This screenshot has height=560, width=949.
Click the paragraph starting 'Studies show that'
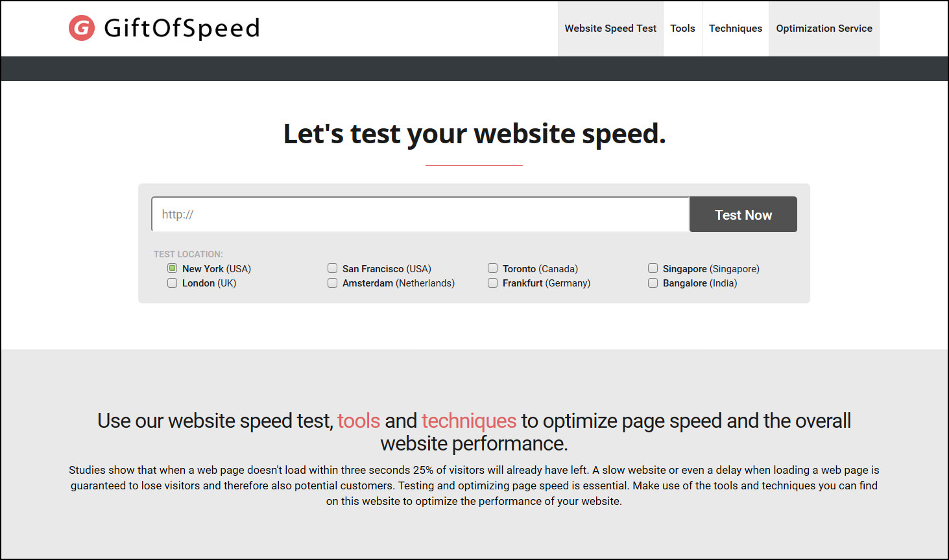click(474, 485)
